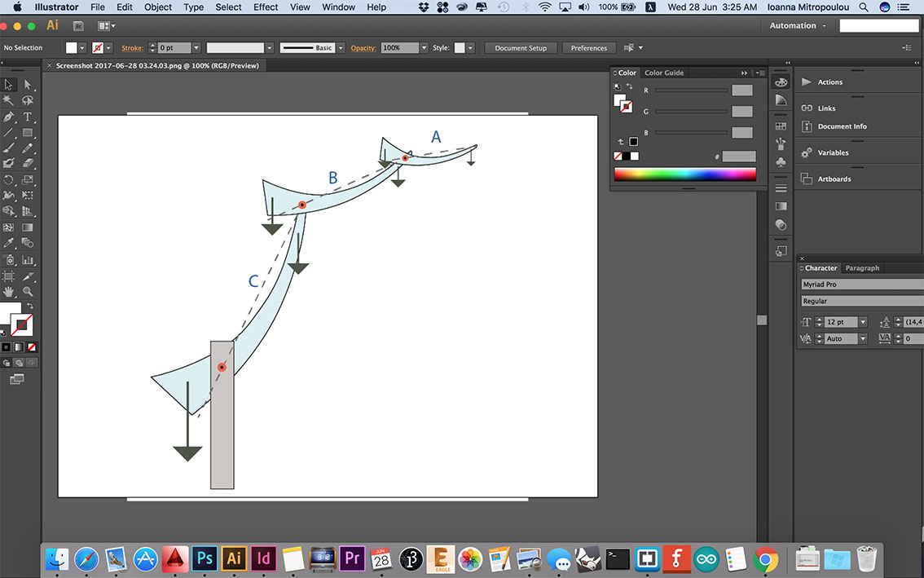The height and width of the screenshot is (578, 924).
Task: Open the Opacity dropdown in the control bar
Action: (x=425, y=47)
